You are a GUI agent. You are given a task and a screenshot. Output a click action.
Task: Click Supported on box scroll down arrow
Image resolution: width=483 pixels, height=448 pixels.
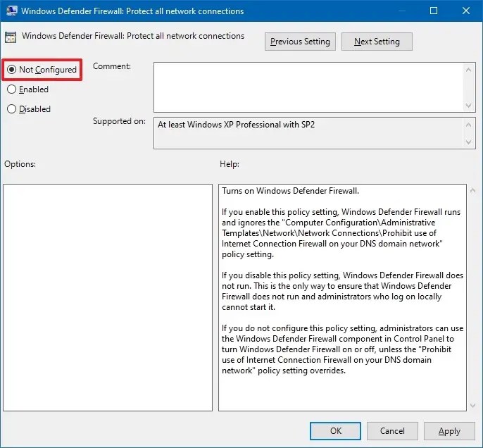[468, 142]
